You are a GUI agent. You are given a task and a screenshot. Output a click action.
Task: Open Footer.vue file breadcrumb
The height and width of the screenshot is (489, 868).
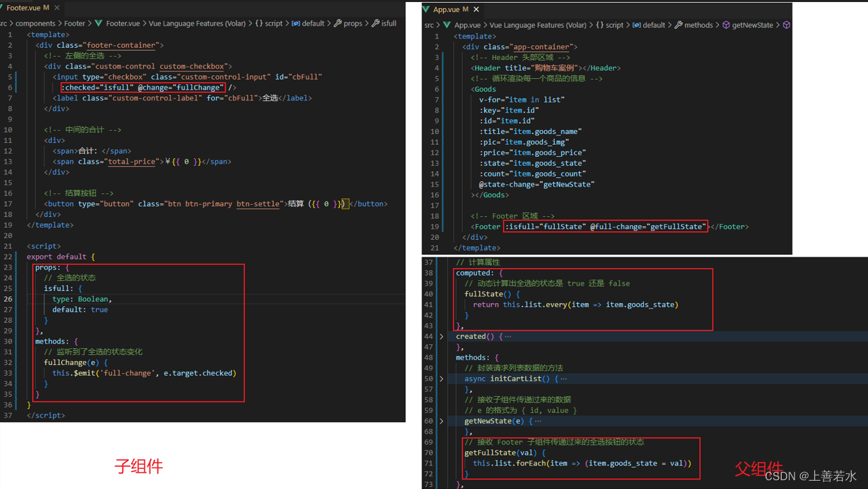[123, 23]
